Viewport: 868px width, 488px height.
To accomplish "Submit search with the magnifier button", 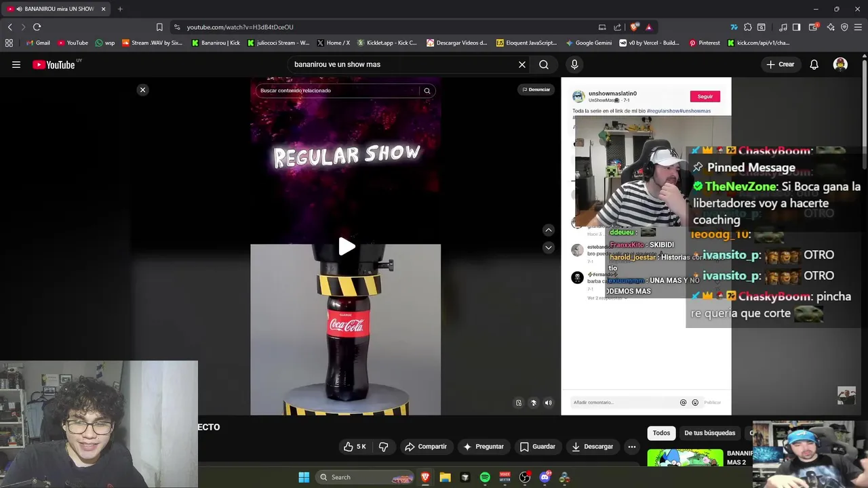I will (544, 64).
